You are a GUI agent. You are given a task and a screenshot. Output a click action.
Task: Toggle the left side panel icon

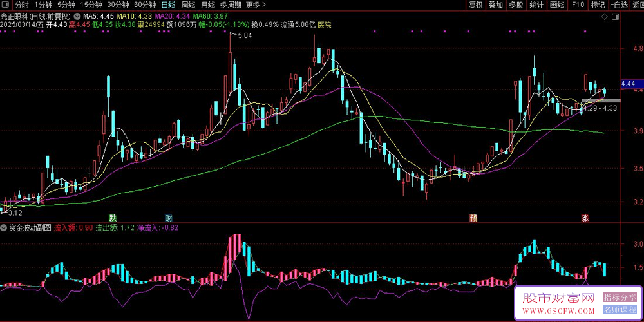[x=6, y=5]
